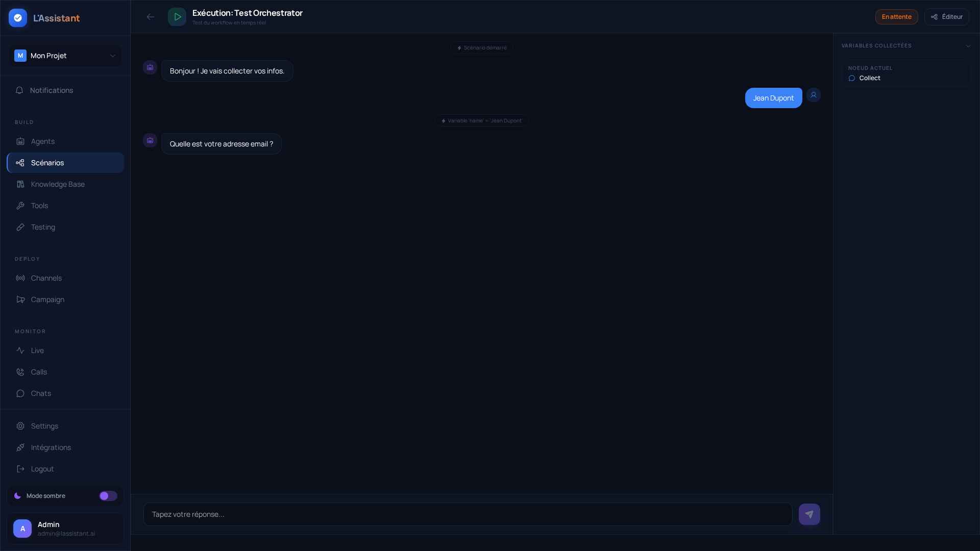Click the bot avatar next to email question
The image size is (980, 551).
[150, 140]
